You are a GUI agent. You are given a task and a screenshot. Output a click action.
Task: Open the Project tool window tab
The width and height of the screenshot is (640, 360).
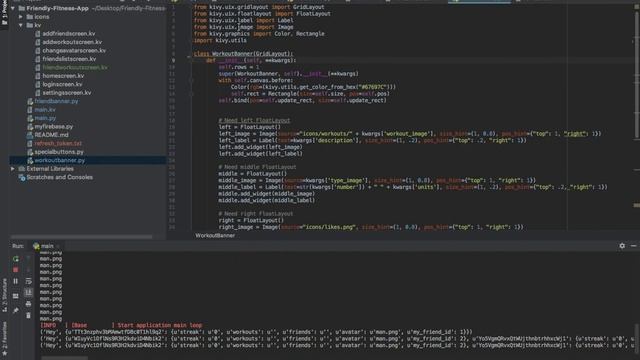tap(4, 14)
